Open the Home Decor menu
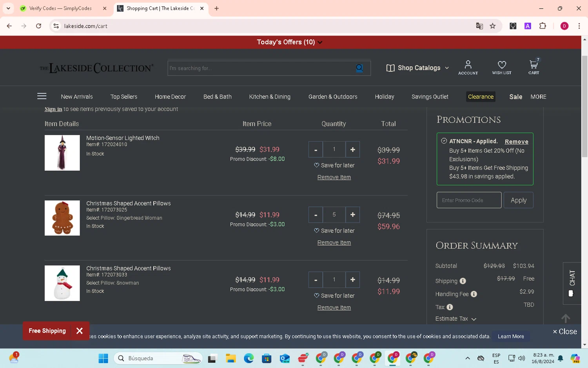Viewport: 588px width, 368px height. [x=170, y=97]
